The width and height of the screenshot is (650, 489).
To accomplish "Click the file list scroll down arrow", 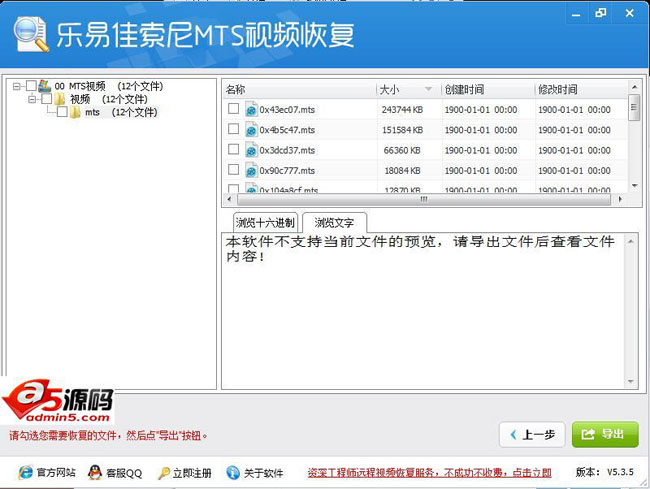I will 634,186.
